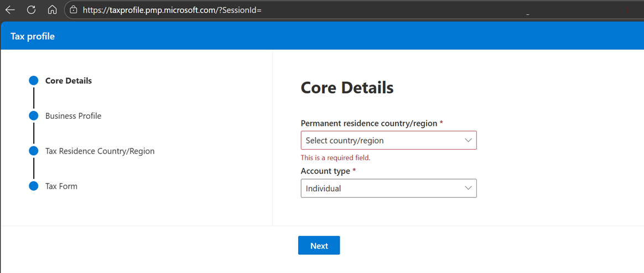Go to the Business Profile step
Viewport: 644px width, 273px height.
point(73,116)
